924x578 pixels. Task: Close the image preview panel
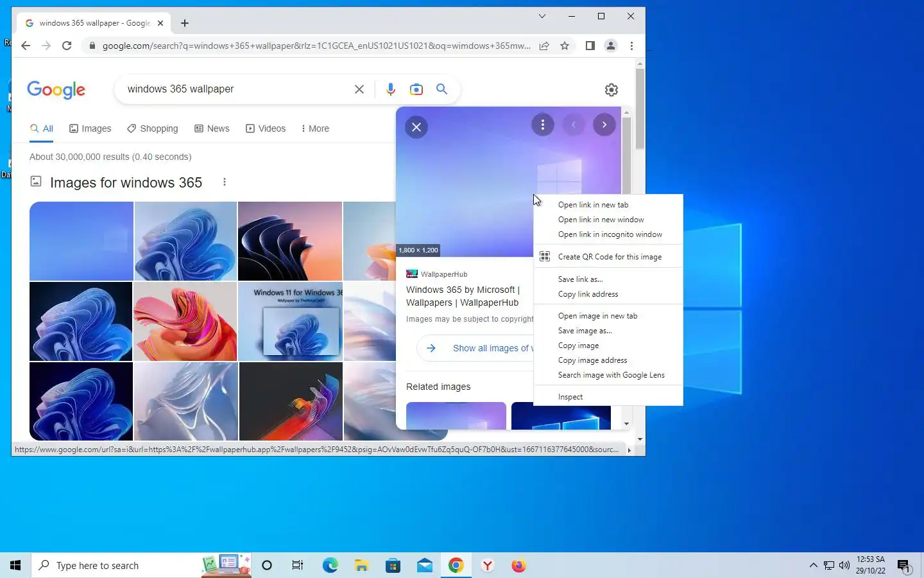click(x=416, y=127)
